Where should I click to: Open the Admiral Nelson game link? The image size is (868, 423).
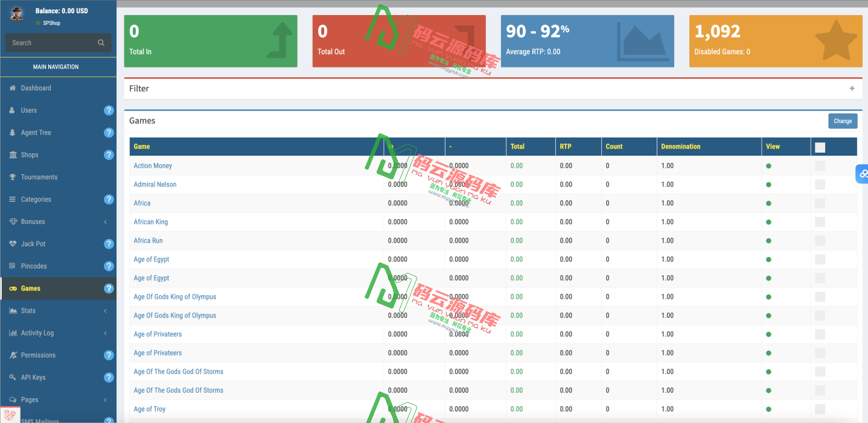(x=155, y=185)
